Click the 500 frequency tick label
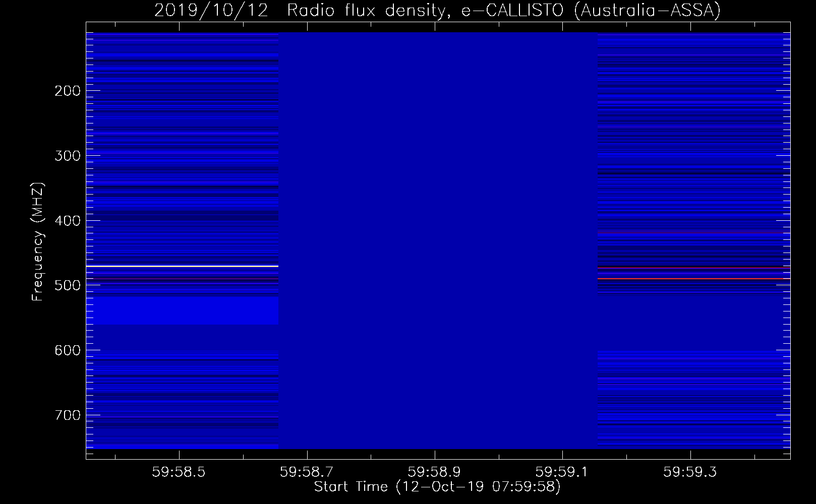 [68, 285]
